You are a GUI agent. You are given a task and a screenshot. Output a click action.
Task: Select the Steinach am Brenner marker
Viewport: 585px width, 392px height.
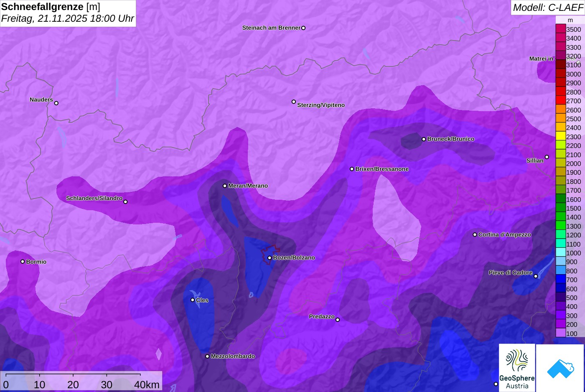[x=303, y=28]
